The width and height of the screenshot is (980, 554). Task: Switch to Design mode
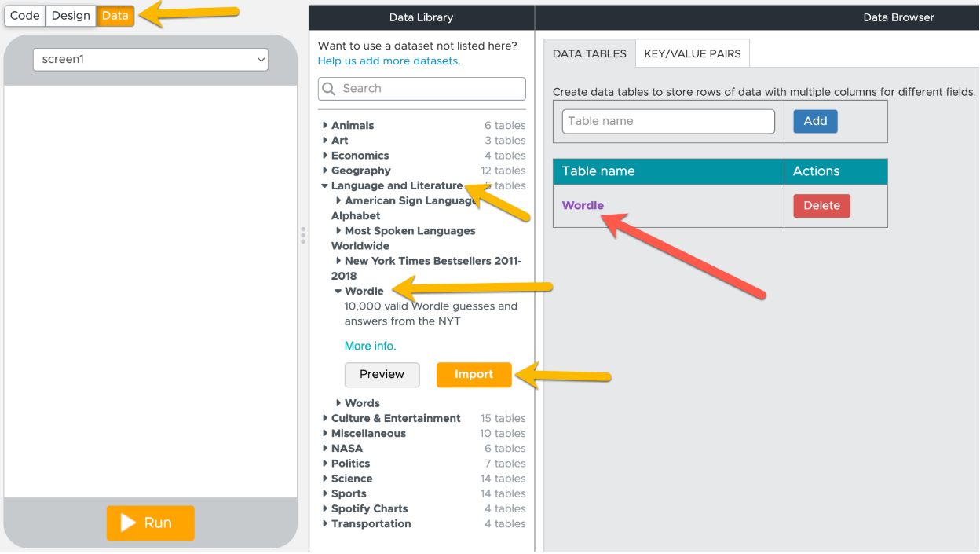pos(71,16)
